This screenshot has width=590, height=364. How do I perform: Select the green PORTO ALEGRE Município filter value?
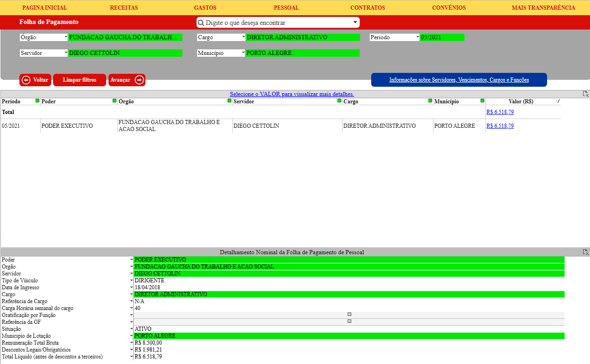click(302, 53)
